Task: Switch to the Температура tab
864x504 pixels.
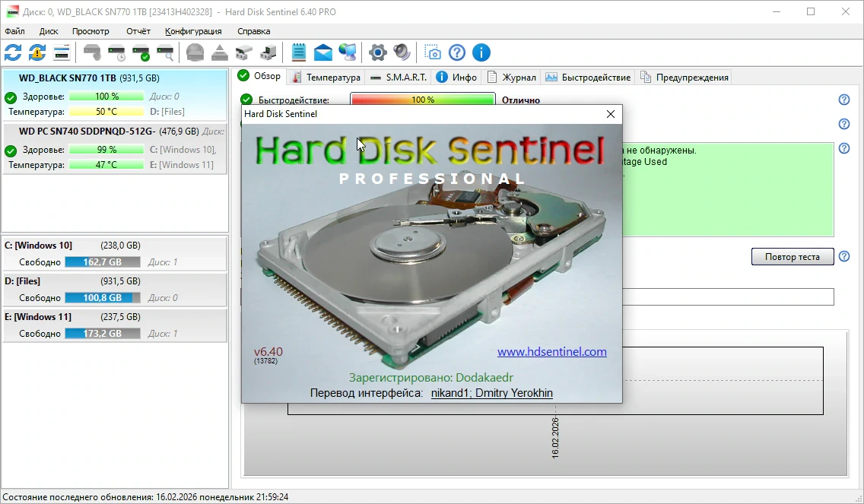Action: click(x=326, y=77)
